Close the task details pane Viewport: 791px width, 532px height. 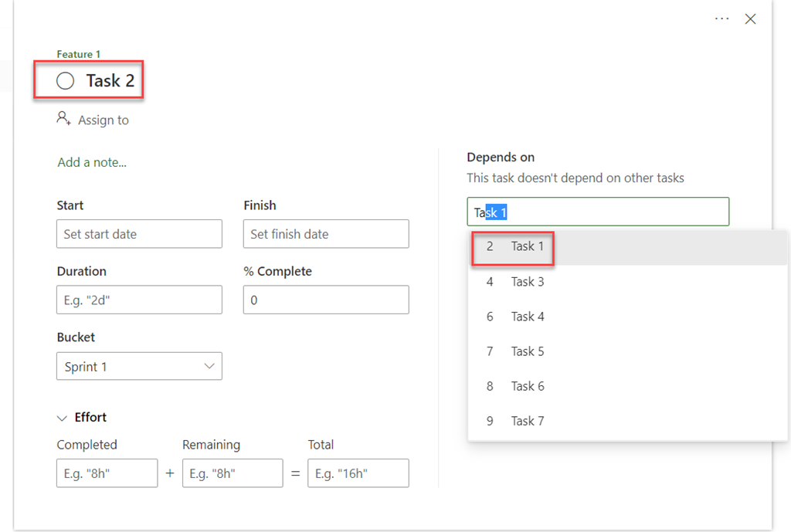750,19
